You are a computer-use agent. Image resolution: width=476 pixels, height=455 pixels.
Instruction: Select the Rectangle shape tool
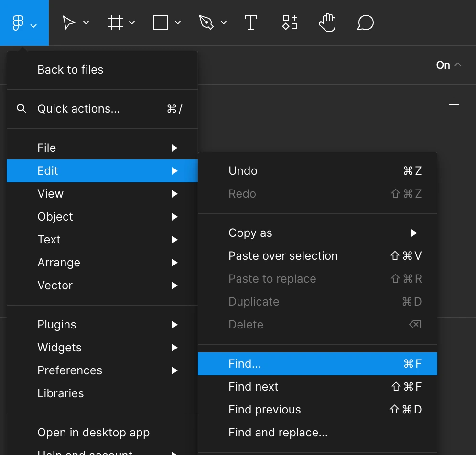click(x=161, y=23)
